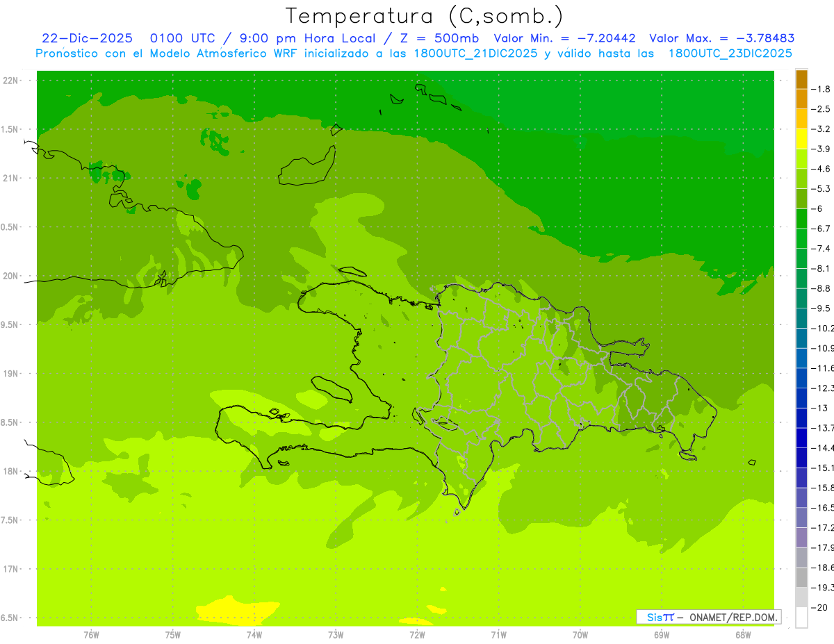Click the '69W' longitude label
The width and height of the screenshot is (834, 644).
tap(662, 634)
